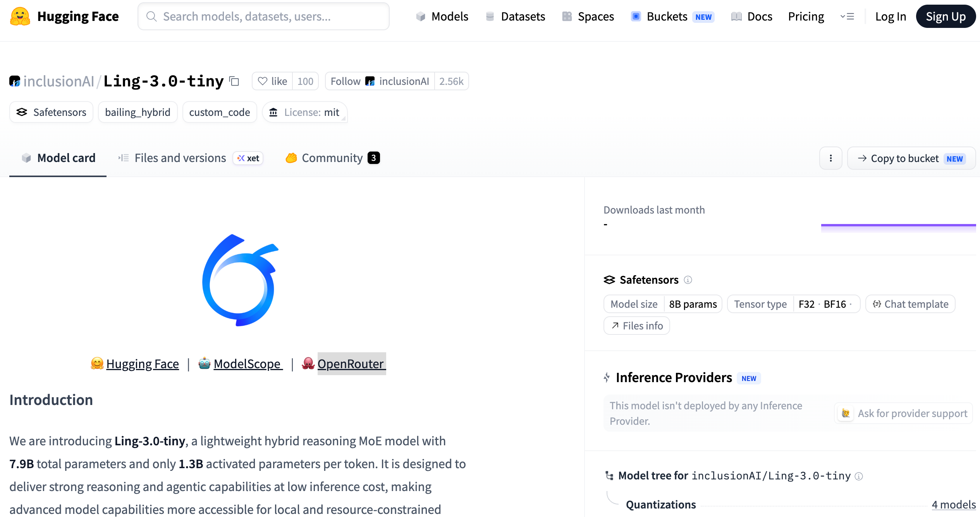Click the Ling swirl logo image
This screenshot has height=517, width=980.
(240, 280)
